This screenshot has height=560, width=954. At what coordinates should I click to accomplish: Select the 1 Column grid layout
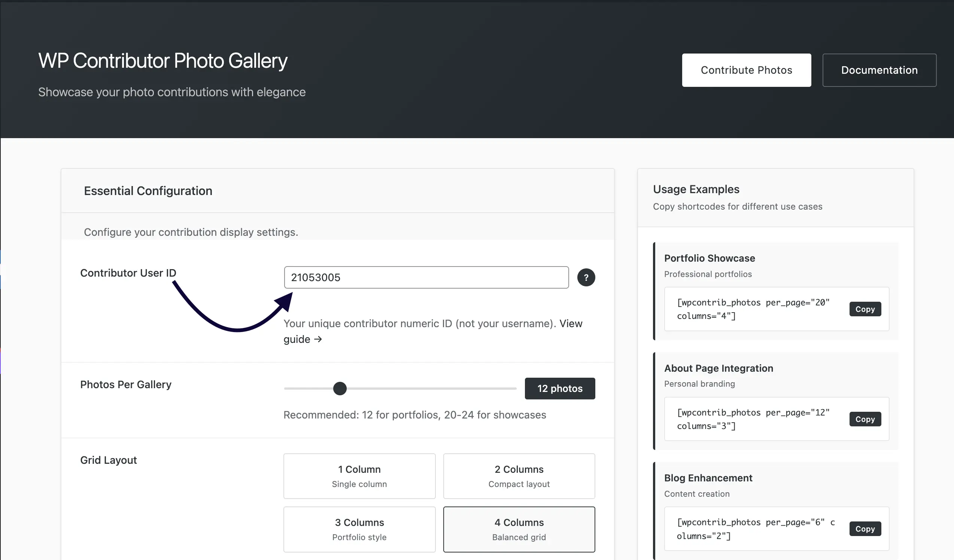coord(359,476)
